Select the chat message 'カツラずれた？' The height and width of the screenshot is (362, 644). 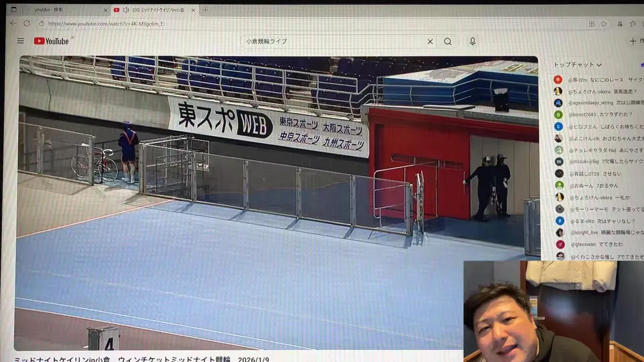click(617, 115)
